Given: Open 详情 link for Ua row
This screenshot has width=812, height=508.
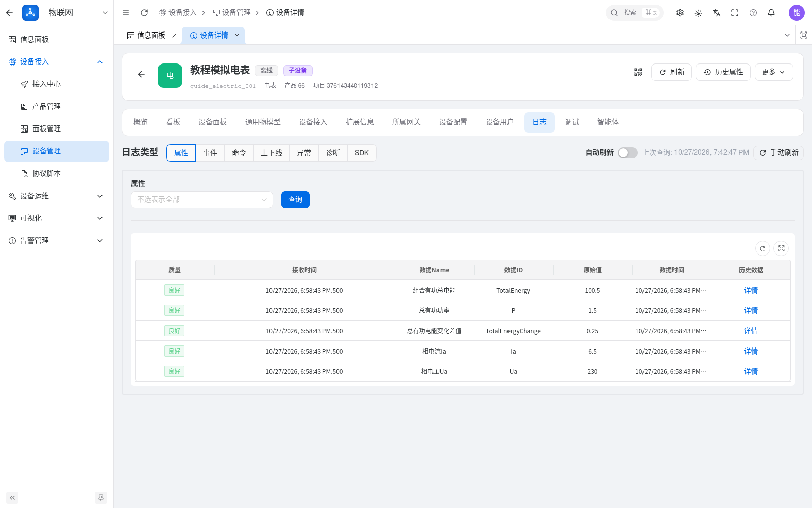Looking at the screenshot, I should pos(751,372).
